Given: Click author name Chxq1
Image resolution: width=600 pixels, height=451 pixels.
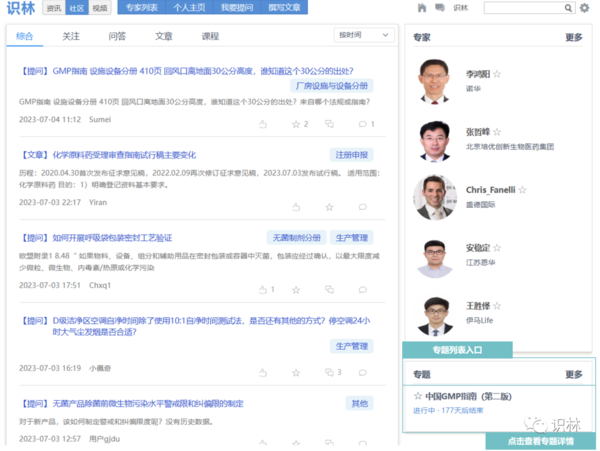Looking at the screenshot, I should (99, 285).
